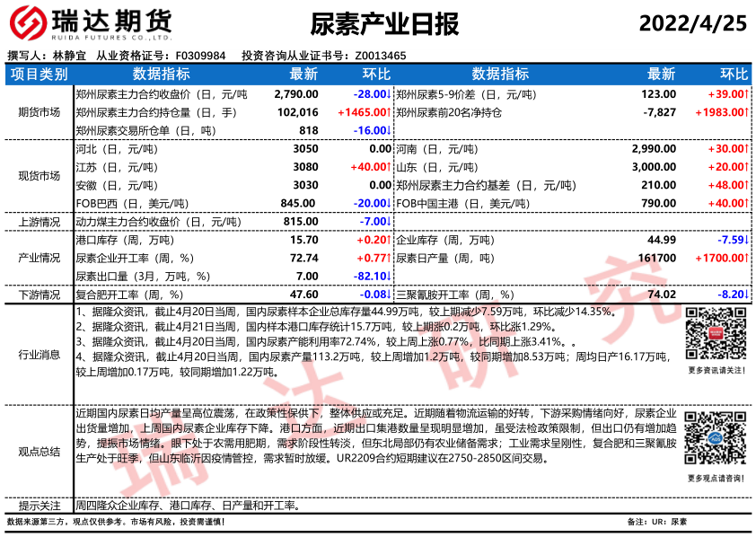Viewport: 756px width, 537px height.
Task: Select the 期货市场 category cell
Action: (38, 112)
